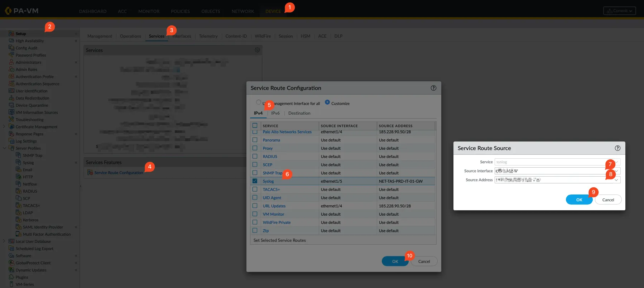
Task: Click OK in Service Route Source dialog
Action: (579, 200)
